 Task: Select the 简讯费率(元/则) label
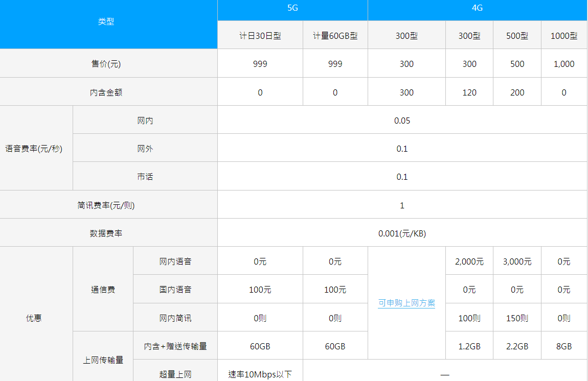(106, 205)
